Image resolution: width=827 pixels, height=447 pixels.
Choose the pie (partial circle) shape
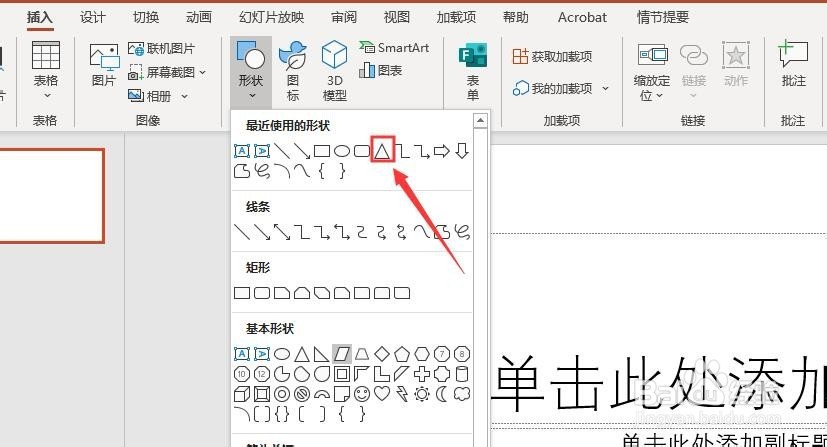pyautogui.click(x=282, y=374)
